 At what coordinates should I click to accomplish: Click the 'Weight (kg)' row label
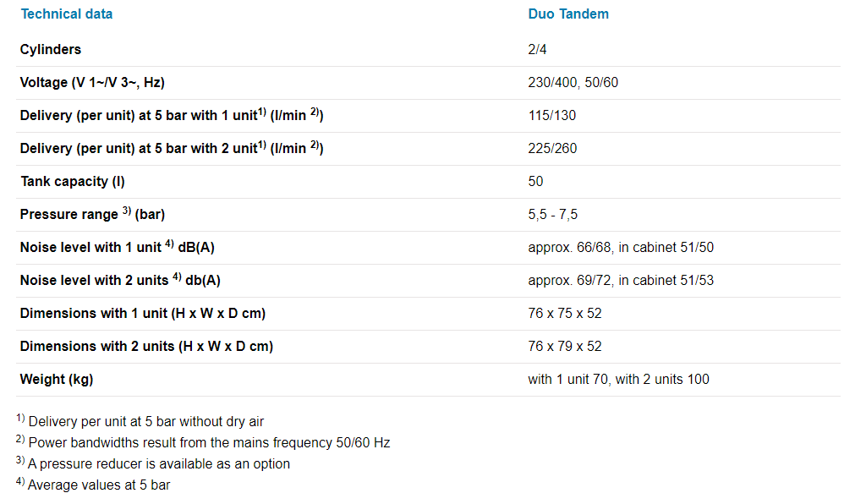point(57,380)
